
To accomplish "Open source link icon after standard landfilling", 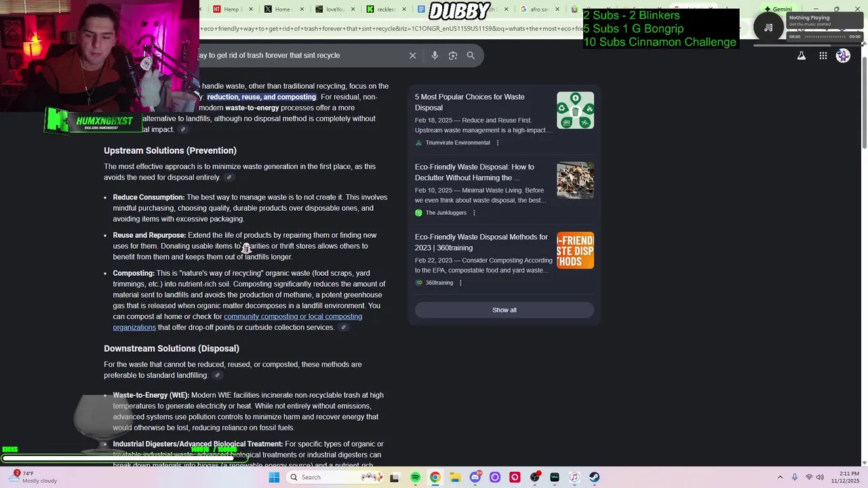I will (x=217, y=375).
